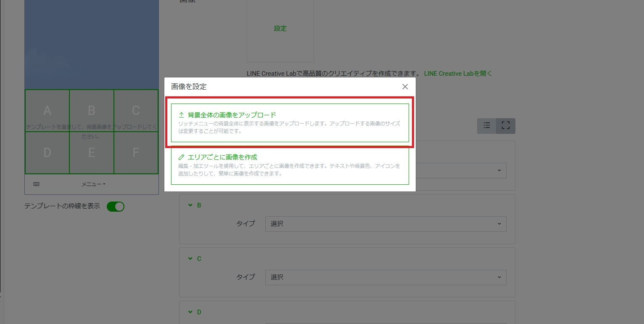Select area E in the template preview
Image resolution: width=644 pixels, height=324 pixels.
tap(92, 153)
